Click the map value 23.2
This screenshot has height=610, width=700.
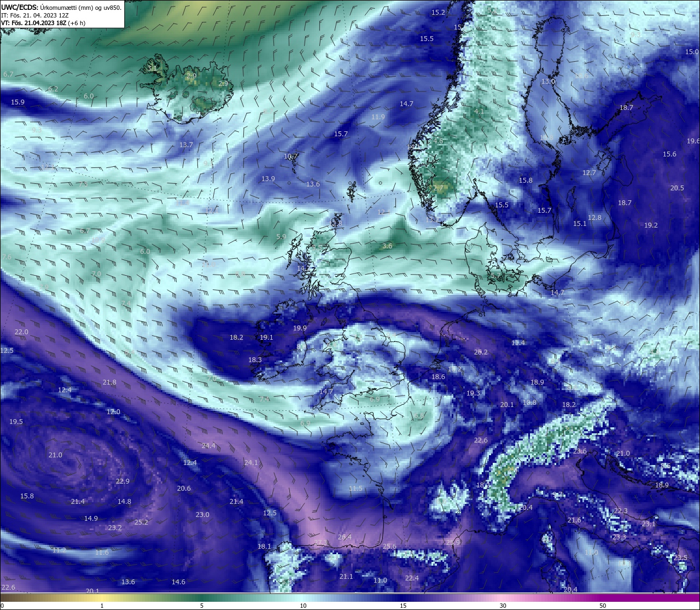pyautogui.click(x=115, y=527)
